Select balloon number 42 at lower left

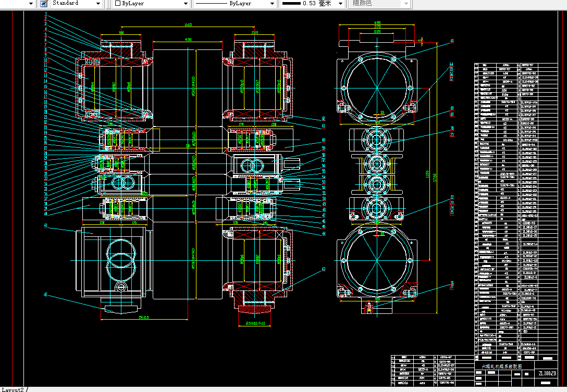coord(45,295)
